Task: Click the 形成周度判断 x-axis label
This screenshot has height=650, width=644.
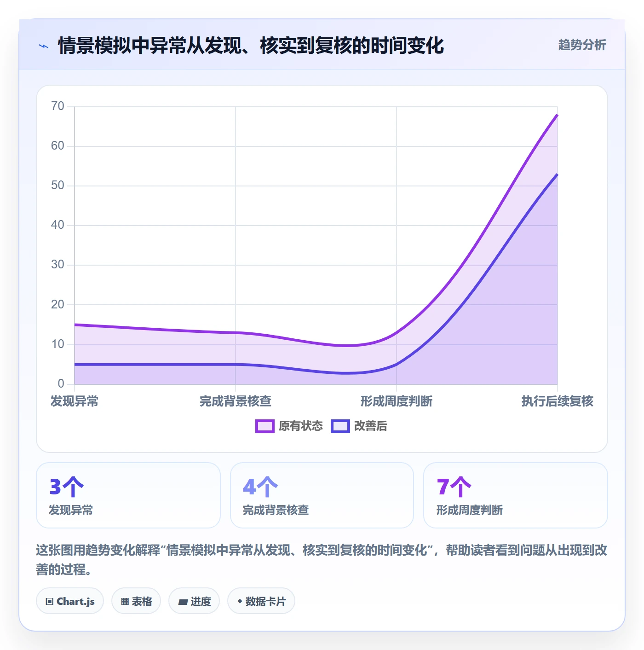Action: click(397, 401)
